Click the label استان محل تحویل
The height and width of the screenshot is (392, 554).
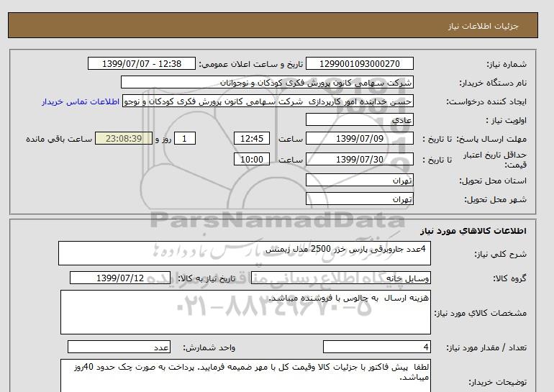(493, 181)
